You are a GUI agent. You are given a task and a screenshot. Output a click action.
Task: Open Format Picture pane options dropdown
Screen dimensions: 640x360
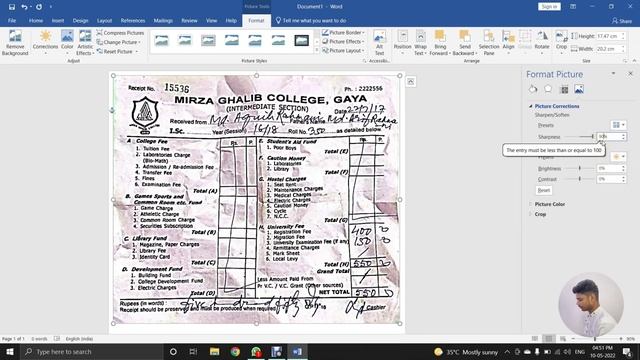613,73
